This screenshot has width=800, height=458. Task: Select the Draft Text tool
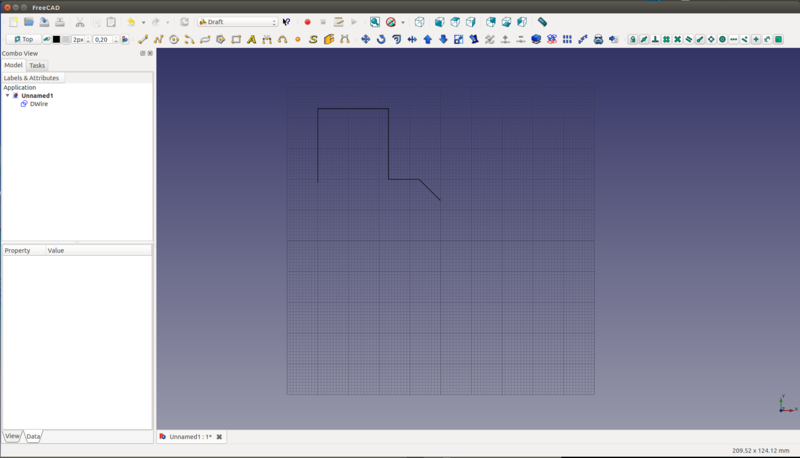[x=251, y=40]
